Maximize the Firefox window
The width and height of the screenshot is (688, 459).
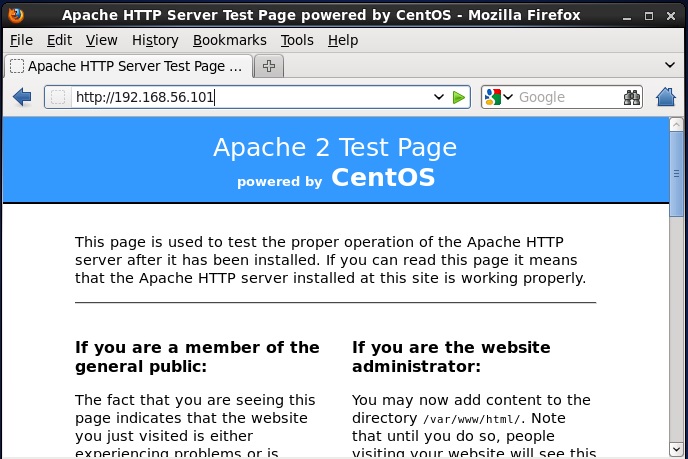click(649, 16)
